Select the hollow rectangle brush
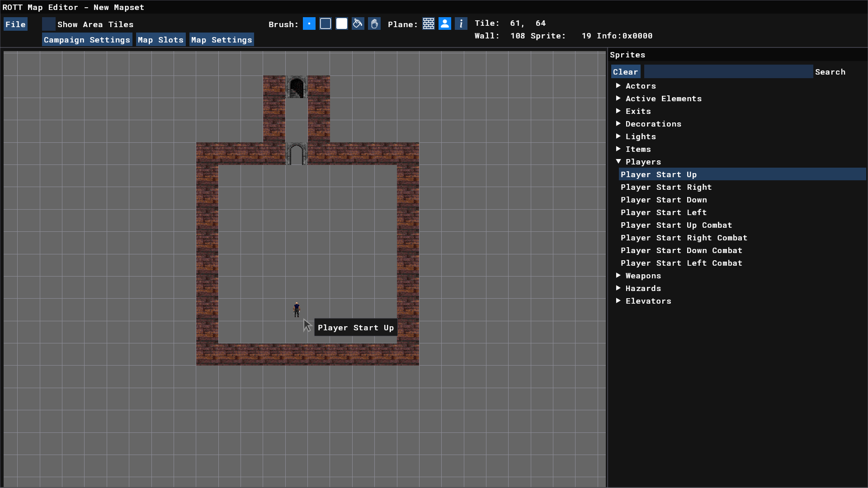The width and height of the screenshot is (868, 488). pyautogui.click(x=325, y=24)
